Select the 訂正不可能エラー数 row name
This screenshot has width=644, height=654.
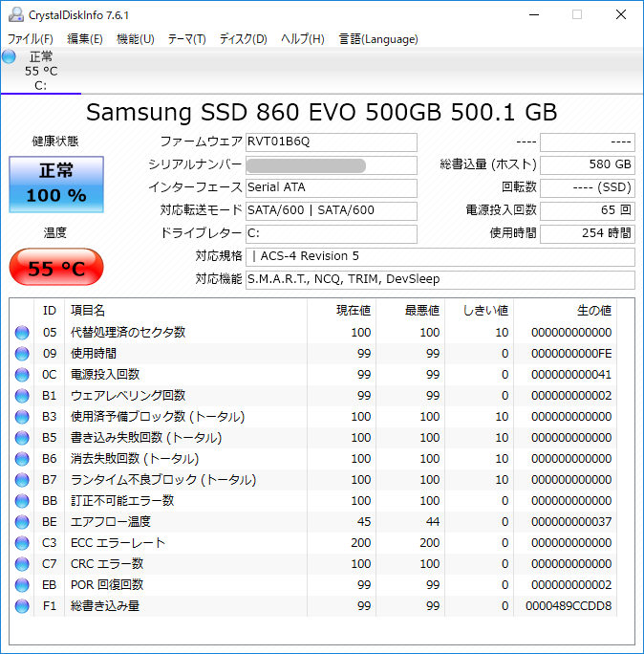click(x=122, y=500)
